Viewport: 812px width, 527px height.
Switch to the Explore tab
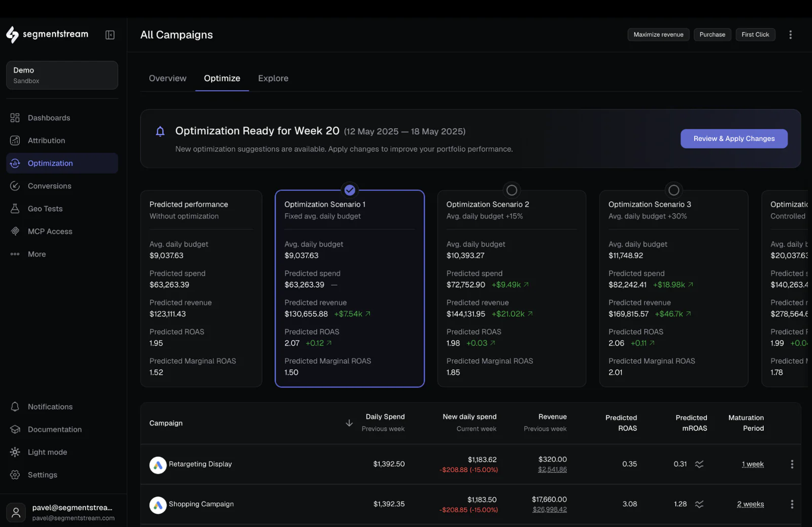tap(273, 78)
